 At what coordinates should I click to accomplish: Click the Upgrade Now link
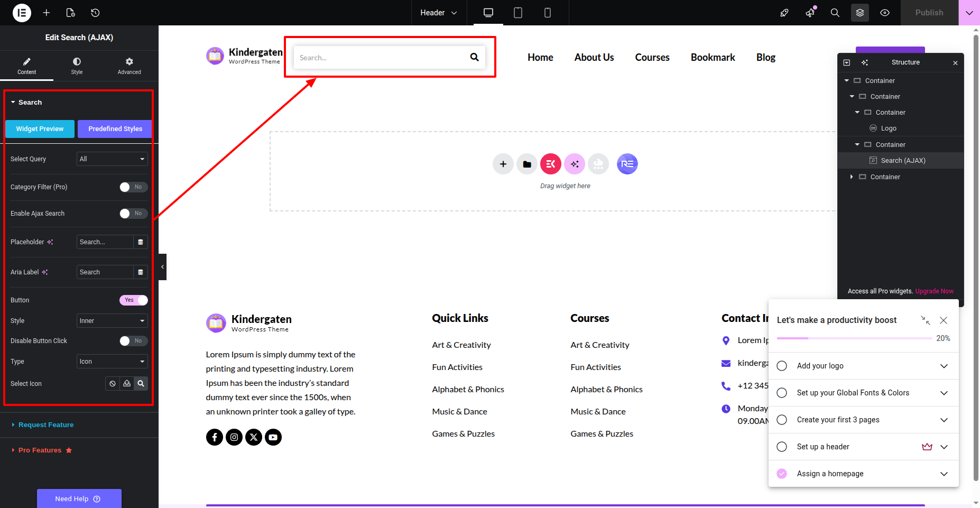pos(934,291)
